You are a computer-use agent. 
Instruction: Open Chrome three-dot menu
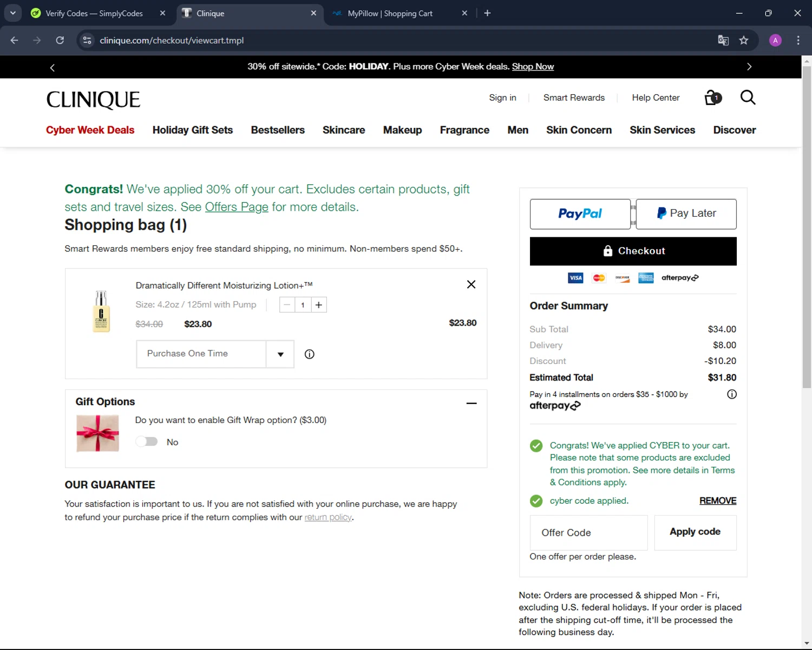click(x=798, y=40)
